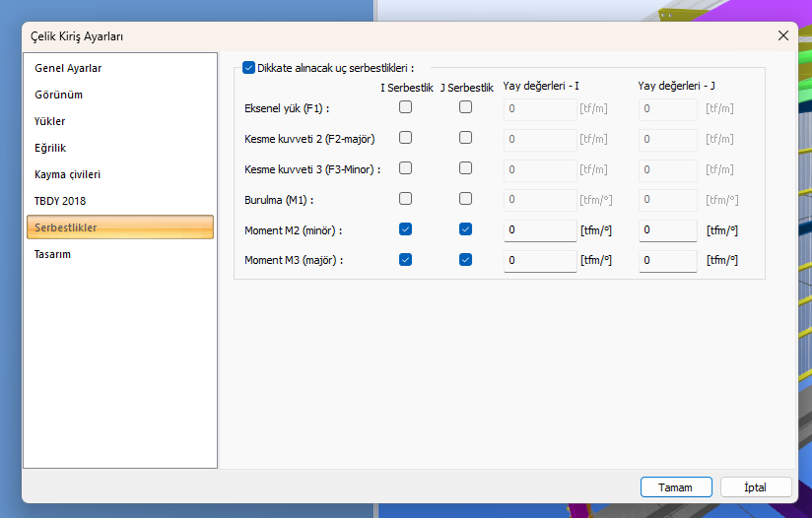Image resolution: width=812 pixels, height=518 pixels.
Task: Click Moment M3 spring value J field
Action: click(667, 261)
